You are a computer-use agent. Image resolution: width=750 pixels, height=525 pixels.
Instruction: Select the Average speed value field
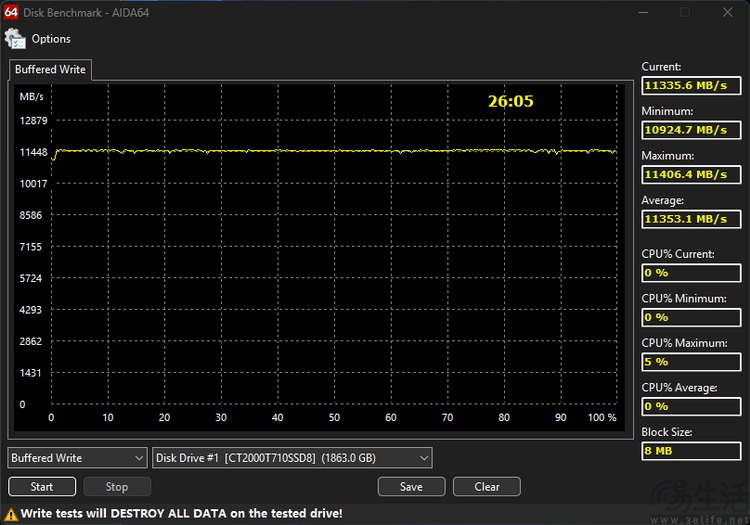[691, 219]
